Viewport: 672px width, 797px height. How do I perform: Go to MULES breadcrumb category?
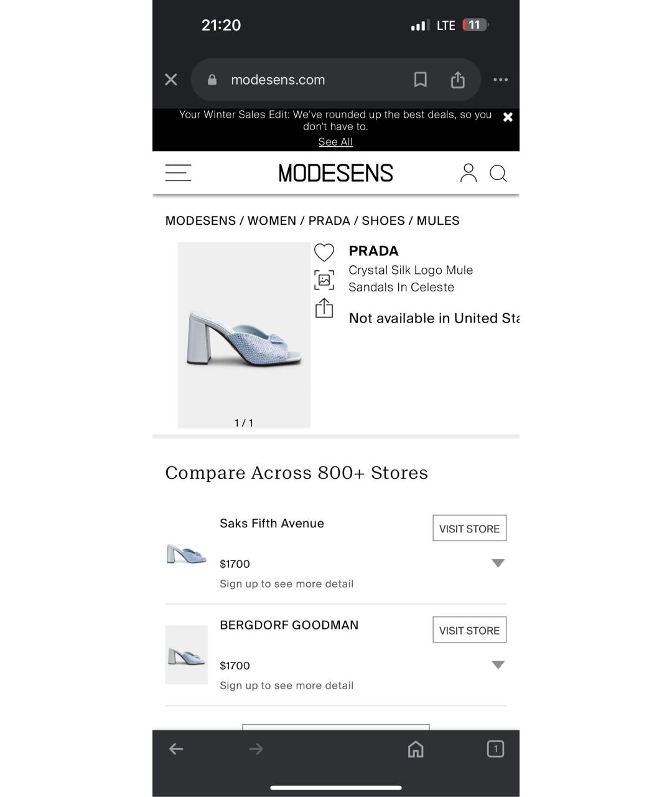(438, 220)
